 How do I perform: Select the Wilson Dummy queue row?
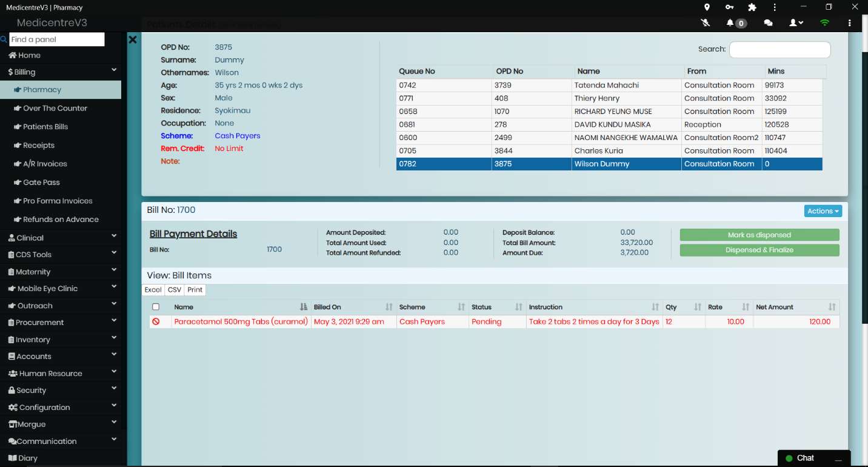point(609,164)
